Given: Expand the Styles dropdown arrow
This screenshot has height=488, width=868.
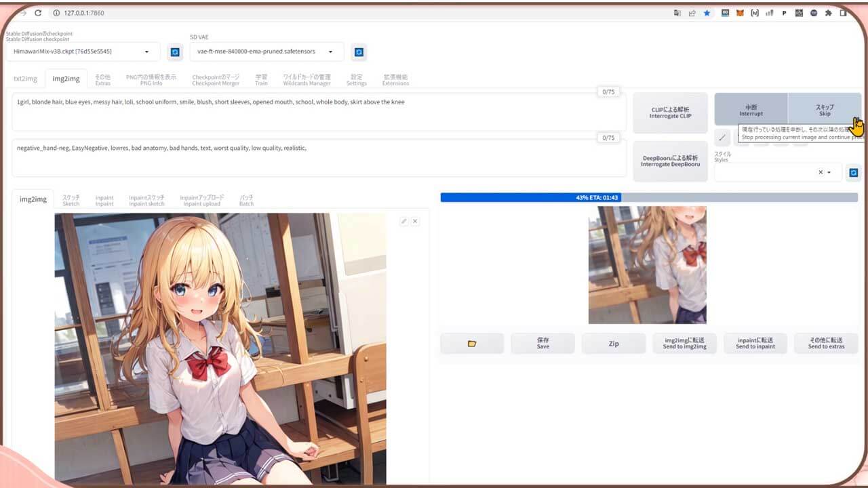Looking at the screenshot, I should pyautogui.click(x=828, y=171).
